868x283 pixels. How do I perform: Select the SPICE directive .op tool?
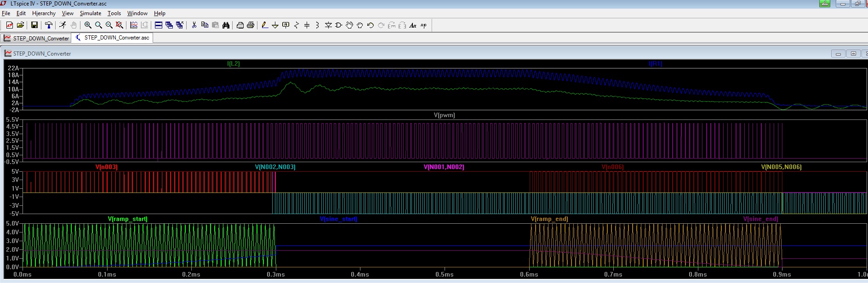[x=423, y=25]
